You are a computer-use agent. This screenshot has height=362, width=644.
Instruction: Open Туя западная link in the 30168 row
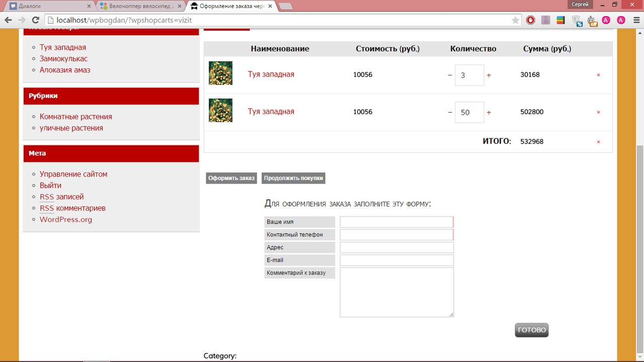coord(271,74)
